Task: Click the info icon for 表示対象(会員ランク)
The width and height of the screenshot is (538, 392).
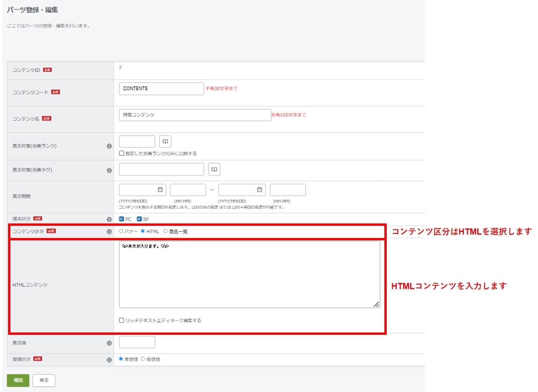Action: [109, 146]
